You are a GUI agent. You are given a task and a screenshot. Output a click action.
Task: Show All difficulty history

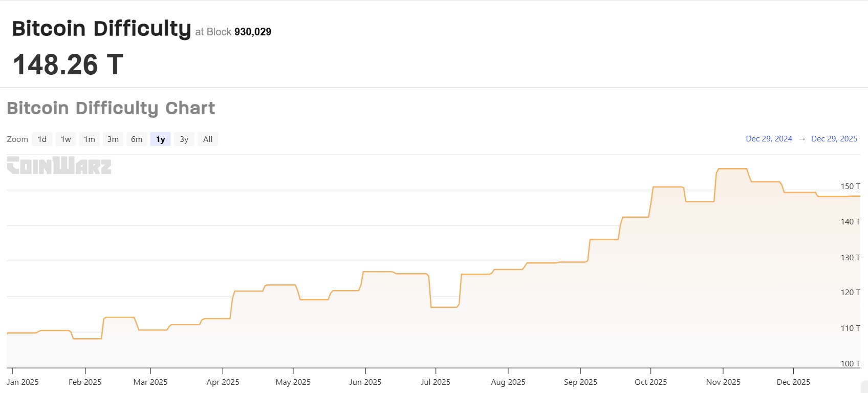pos(208,139)
